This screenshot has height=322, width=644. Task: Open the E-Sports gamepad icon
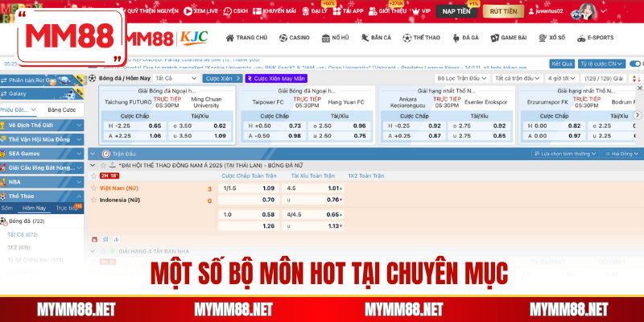click(581, 38)
